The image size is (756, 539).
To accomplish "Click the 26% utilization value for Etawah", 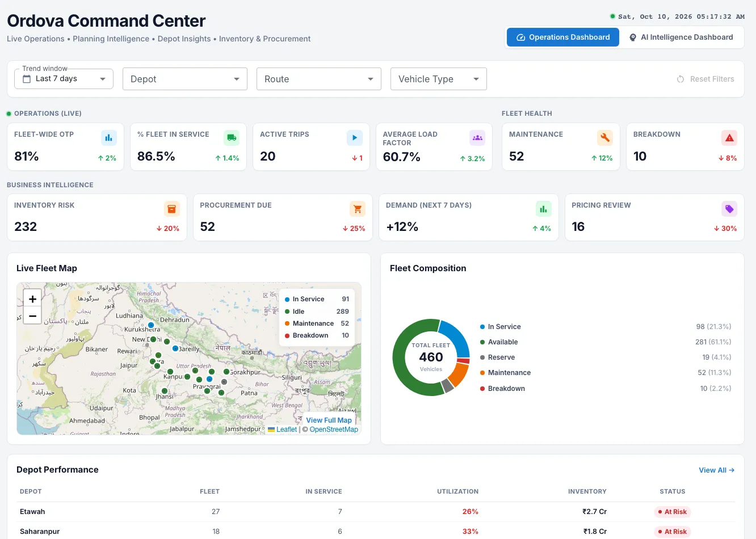I will pos(471,512).
